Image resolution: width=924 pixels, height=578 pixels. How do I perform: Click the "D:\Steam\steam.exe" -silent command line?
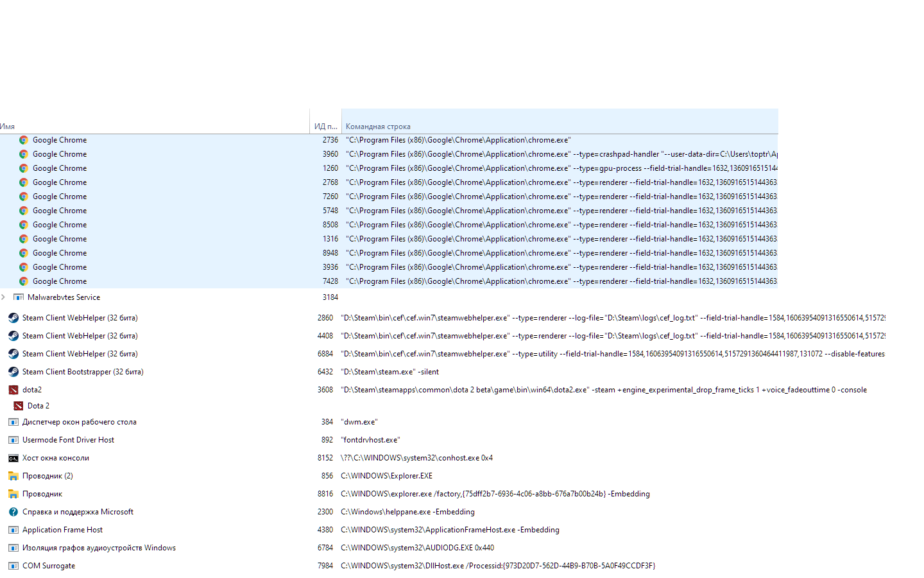389,372
